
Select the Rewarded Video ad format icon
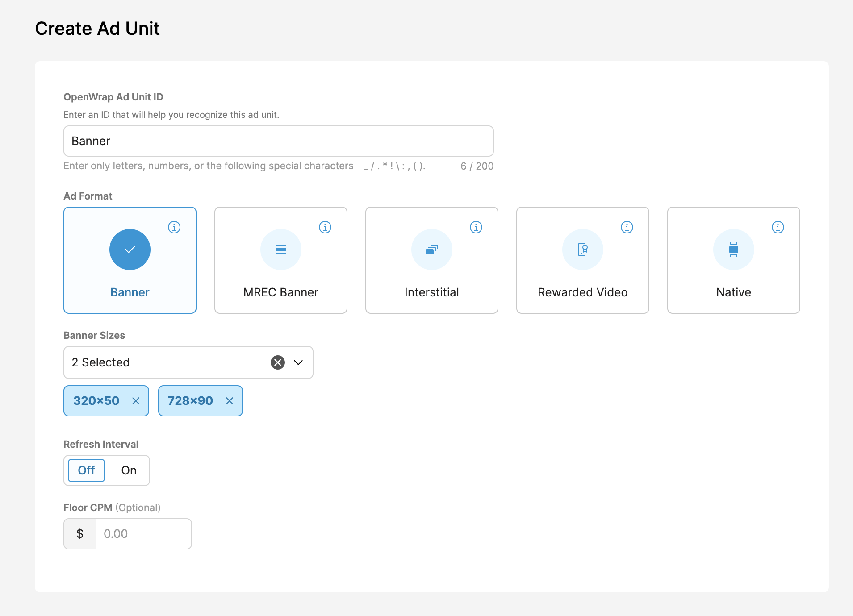click(x=582, y=250)
